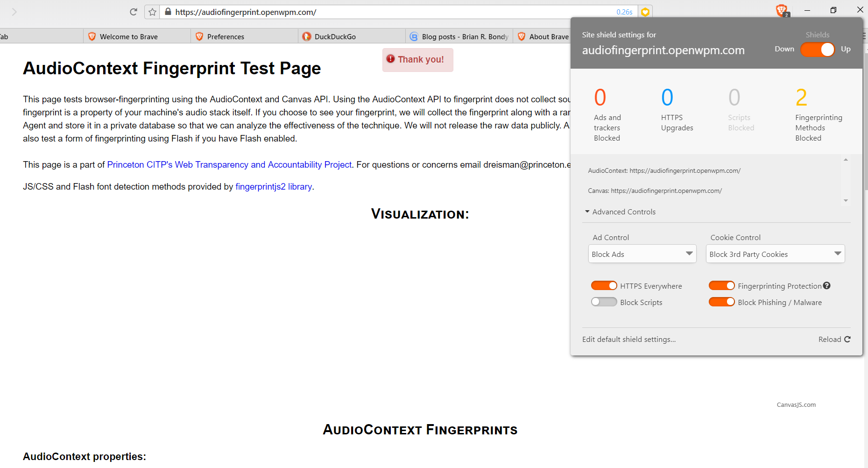Switch to Blog posts - Brian R. Bondy tab
Image resolution: width=868 pixels, height=468 pixels.
459,36
